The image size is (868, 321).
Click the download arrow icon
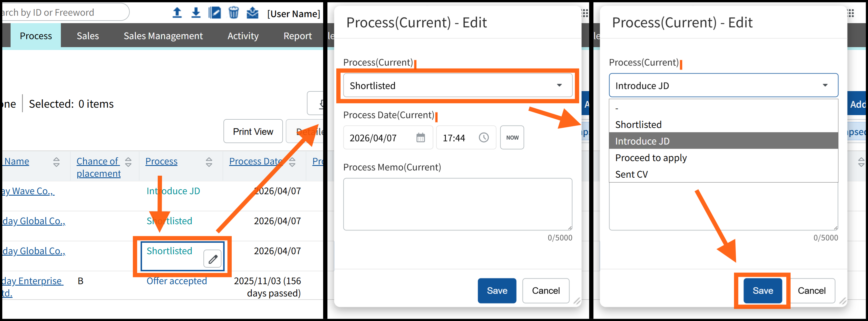coord(196,13)
